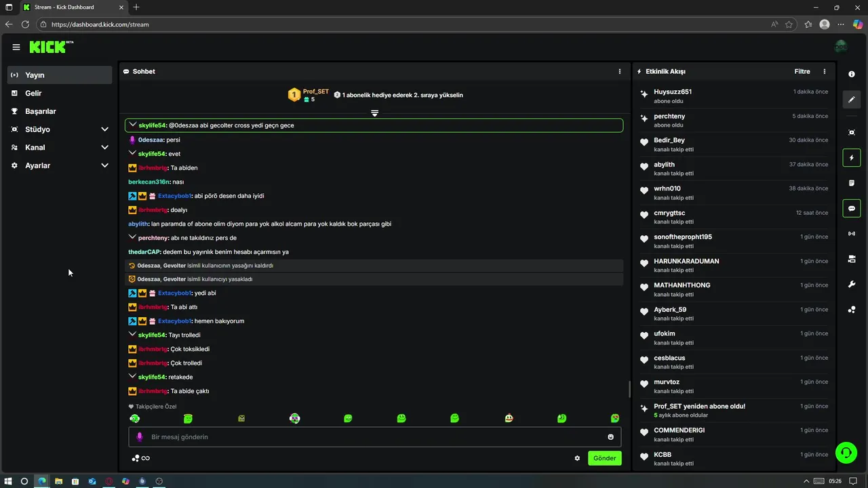Expand the highlighted skylife54 reply about gecolter

point(133,125)
